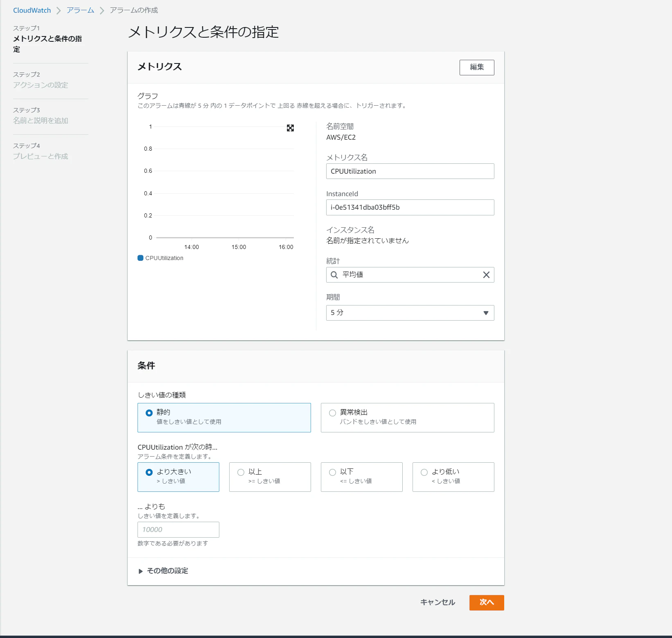Choose より低い condition radio
This screenshot has height=638, width=672.
coord(424,472)
